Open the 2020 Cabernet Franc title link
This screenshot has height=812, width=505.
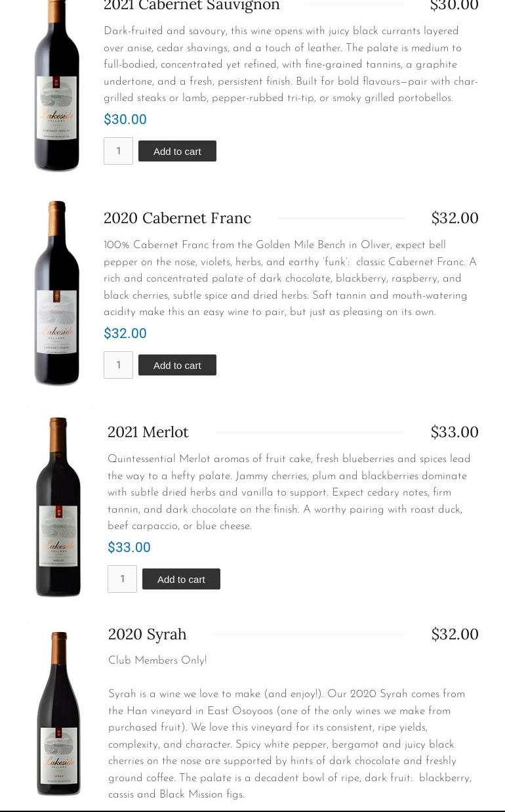coord(177,218)
